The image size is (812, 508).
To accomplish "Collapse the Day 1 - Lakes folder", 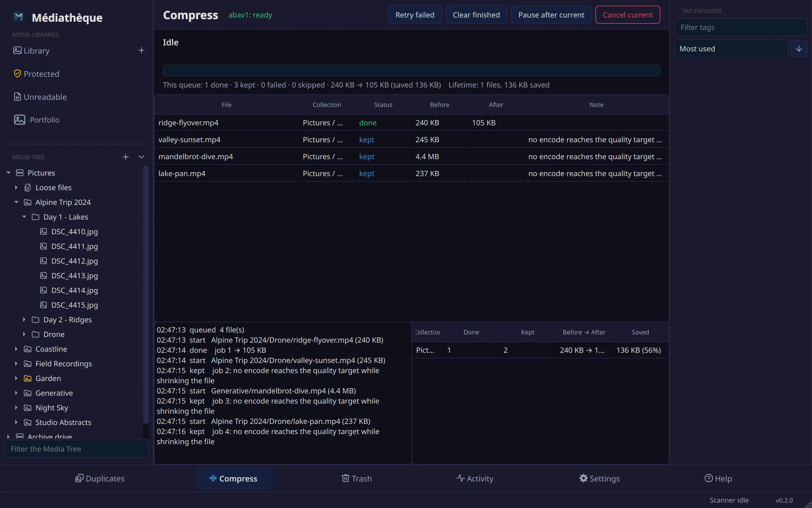I will click(24, 217).
